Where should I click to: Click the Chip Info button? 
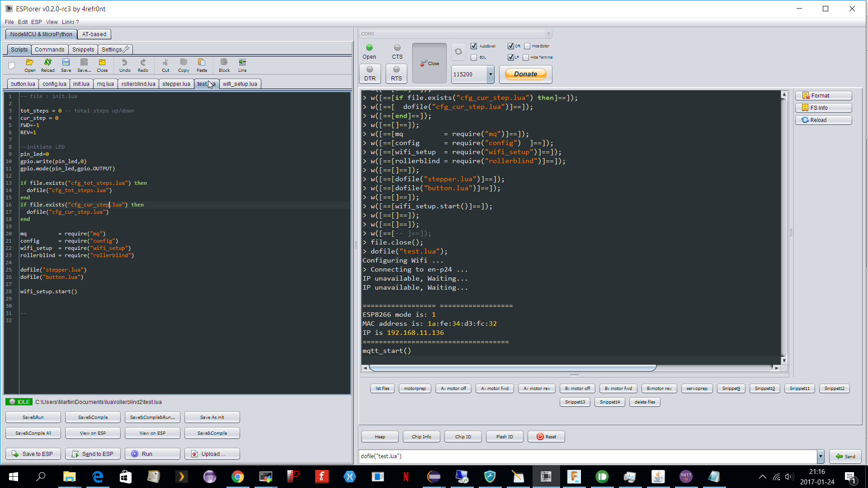421,436
